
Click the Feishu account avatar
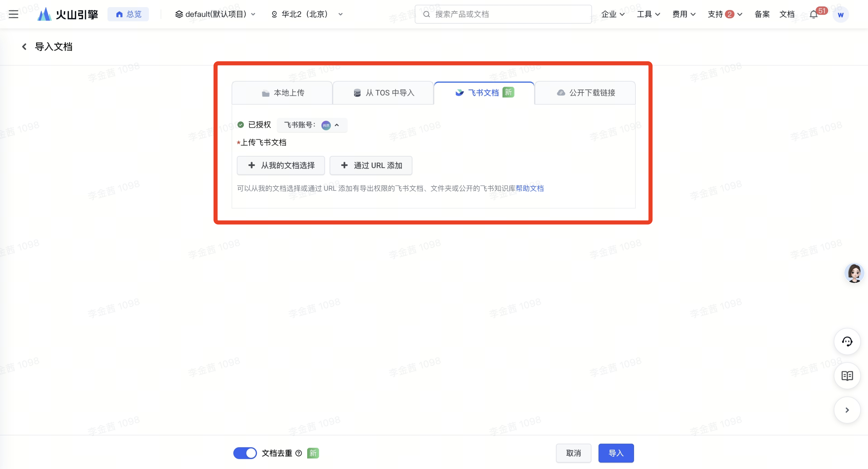pos(326,125)
